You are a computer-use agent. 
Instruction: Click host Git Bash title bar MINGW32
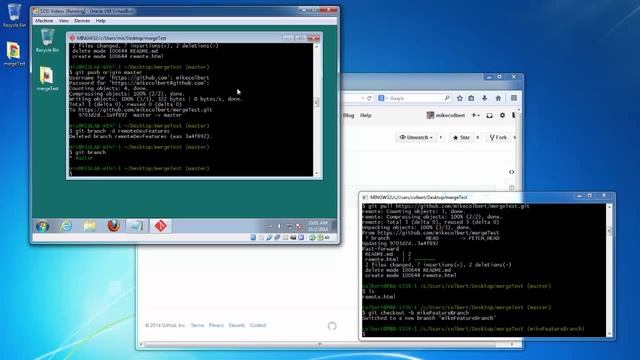pyautogui.click(x=419, y=197)
